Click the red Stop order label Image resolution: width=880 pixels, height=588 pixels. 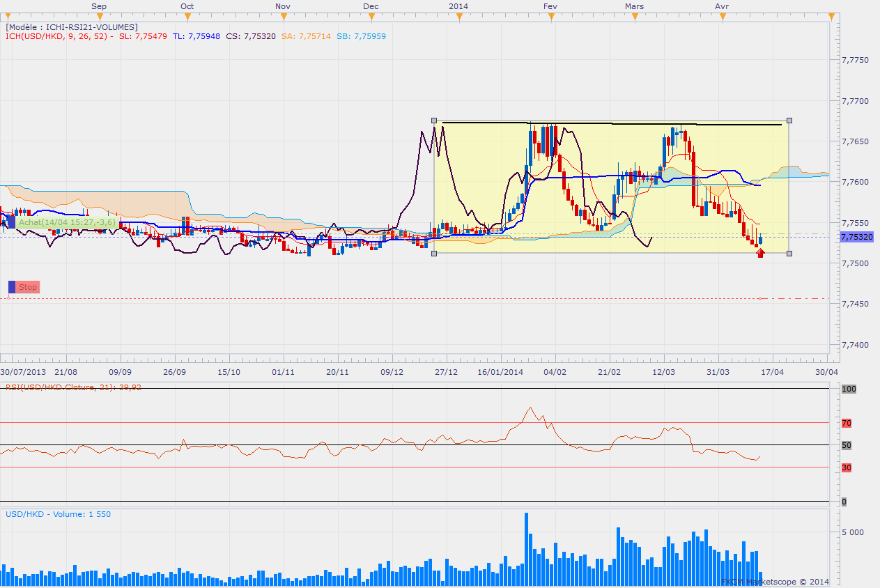tap(27, 287)
